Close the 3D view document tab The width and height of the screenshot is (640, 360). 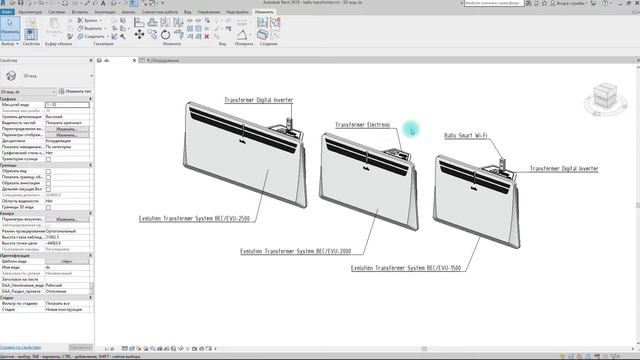pos(134,60)
